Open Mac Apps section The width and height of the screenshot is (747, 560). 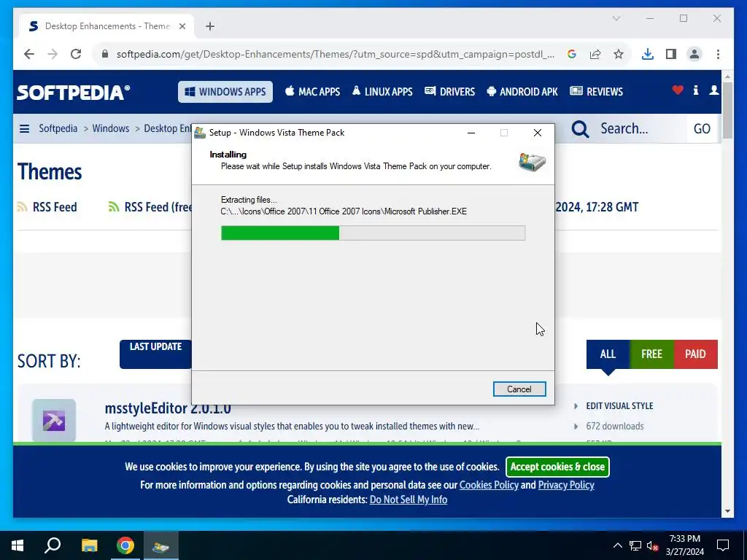(x=312, y=92)
